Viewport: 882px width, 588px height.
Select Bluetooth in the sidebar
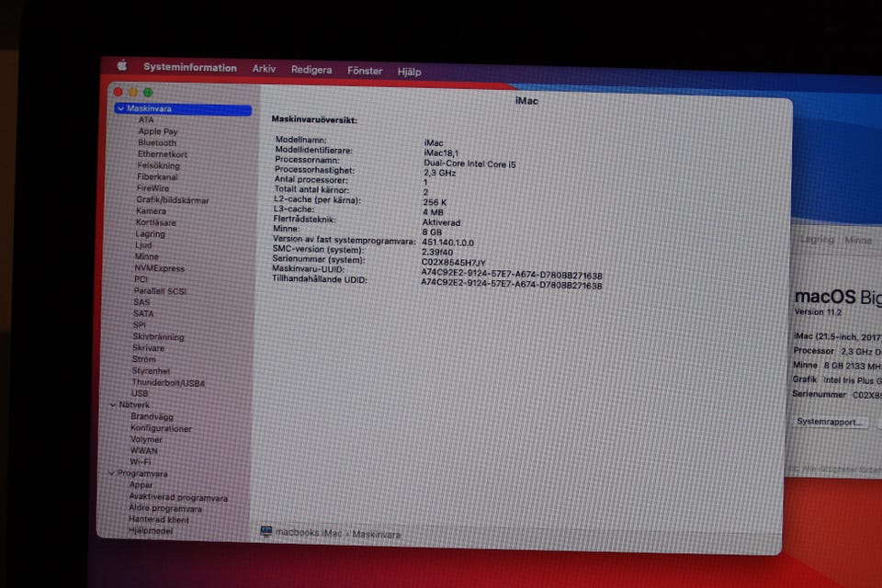click(157, 143)
